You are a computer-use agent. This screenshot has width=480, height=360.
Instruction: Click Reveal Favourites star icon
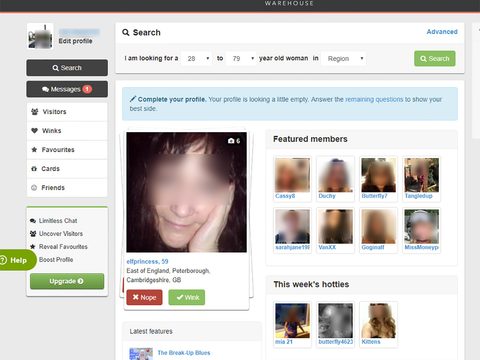tap(33, 247)
